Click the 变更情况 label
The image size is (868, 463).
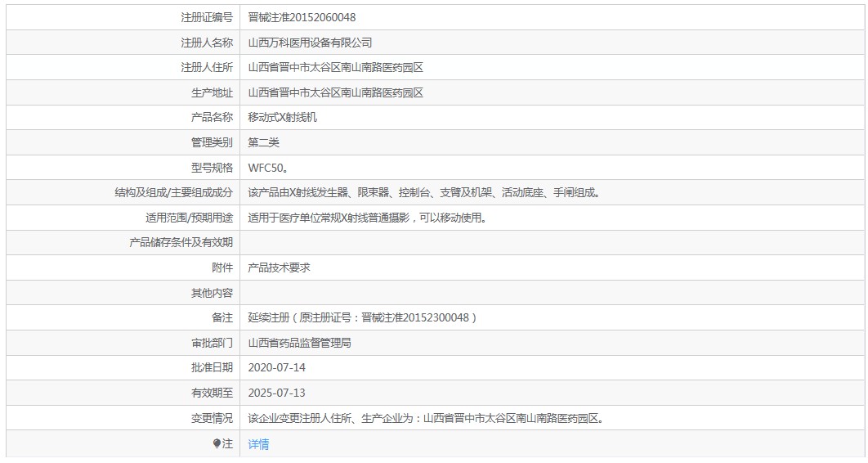pyautogui.click(x=212, y=419)
